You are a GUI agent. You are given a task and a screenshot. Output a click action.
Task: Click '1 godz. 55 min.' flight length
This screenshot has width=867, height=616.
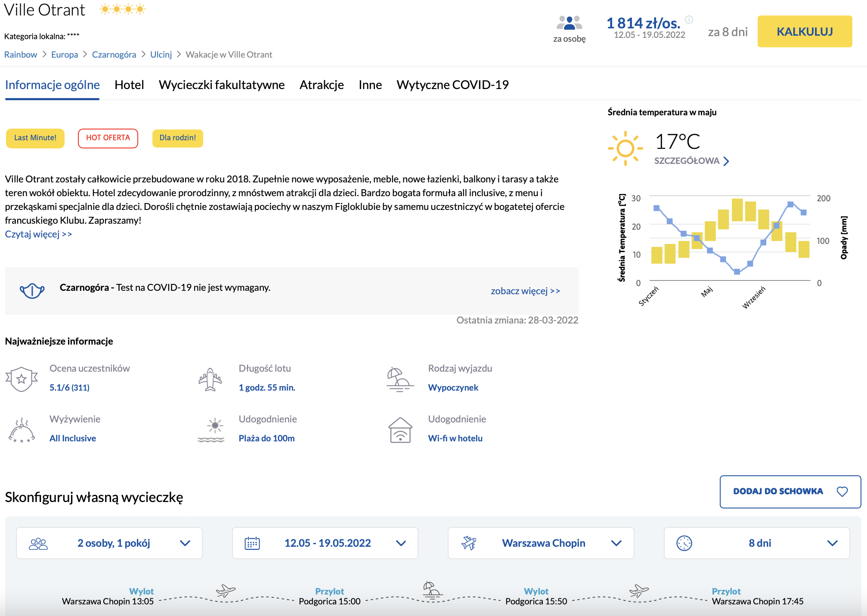tap(267, 388)
